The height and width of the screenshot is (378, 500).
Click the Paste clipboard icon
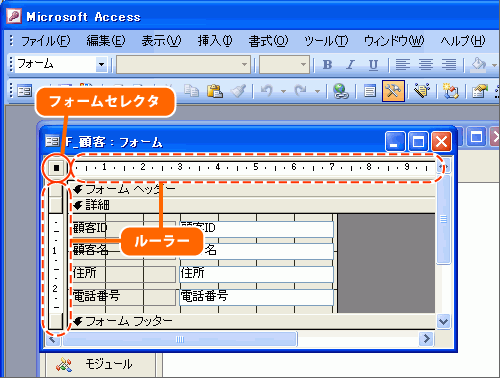[x=215, y=90]
